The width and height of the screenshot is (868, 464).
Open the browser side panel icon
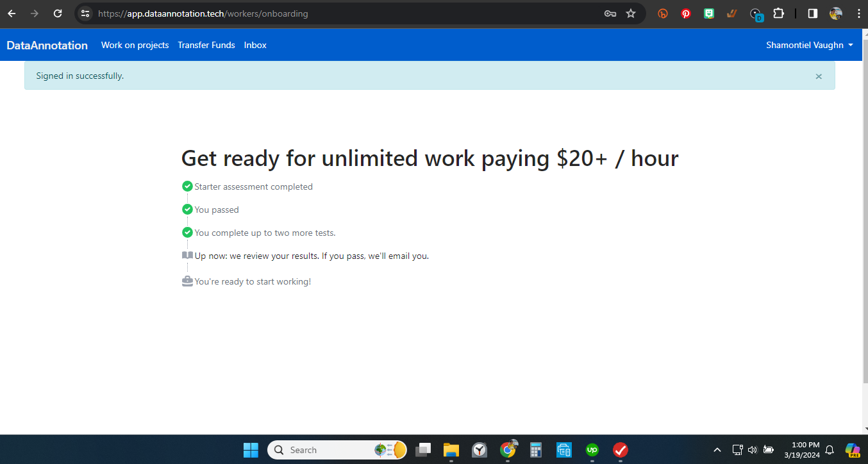click(x=812, y=13)
